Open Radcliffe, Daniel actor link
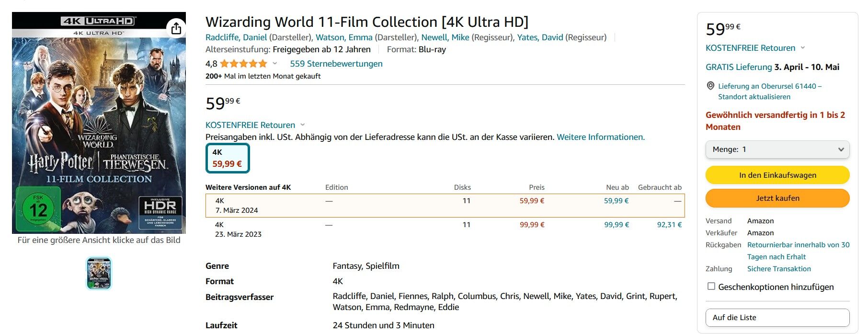Image resolution: width=868 pixels, height=334 pixels. (x=236, y=37)
